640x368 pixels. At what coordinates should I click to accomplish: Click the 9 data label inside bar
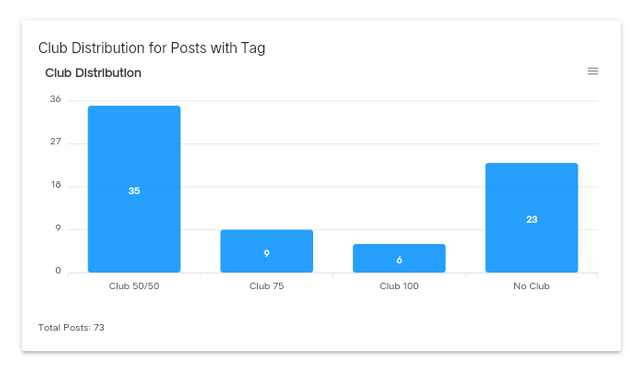coord(267,253)
